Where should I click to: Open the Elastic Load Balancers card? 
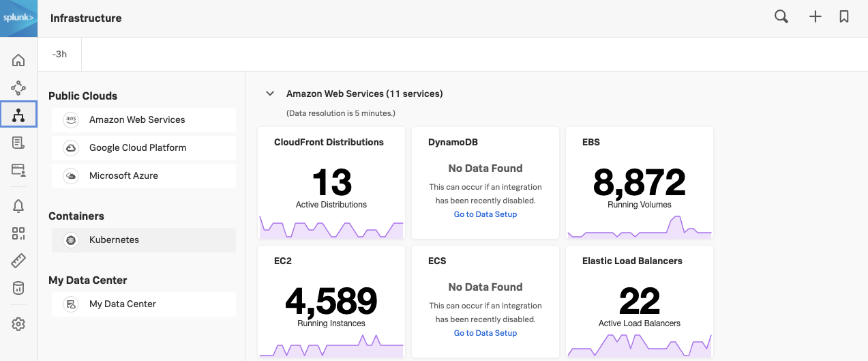tap(639, 302)
